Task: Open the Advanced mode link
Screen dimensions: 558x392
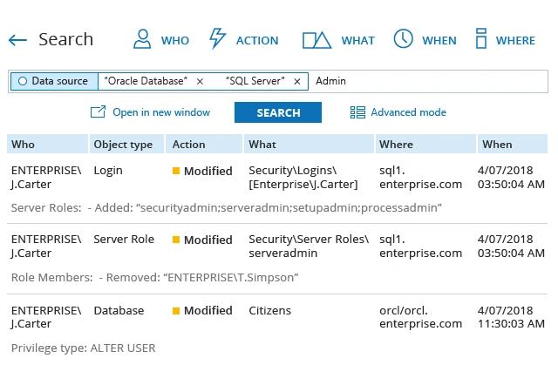Action: 409,112
